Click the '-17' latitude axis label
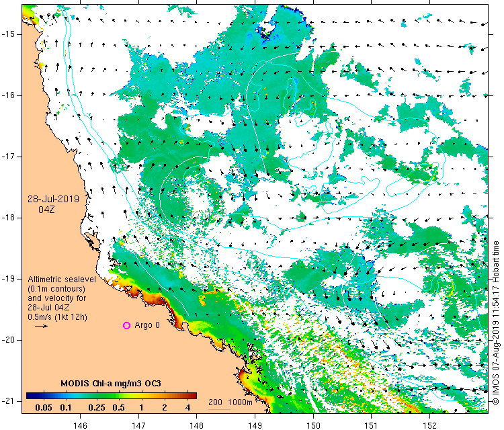Screen dimensions: 504x430 click(x=7, y=157)
